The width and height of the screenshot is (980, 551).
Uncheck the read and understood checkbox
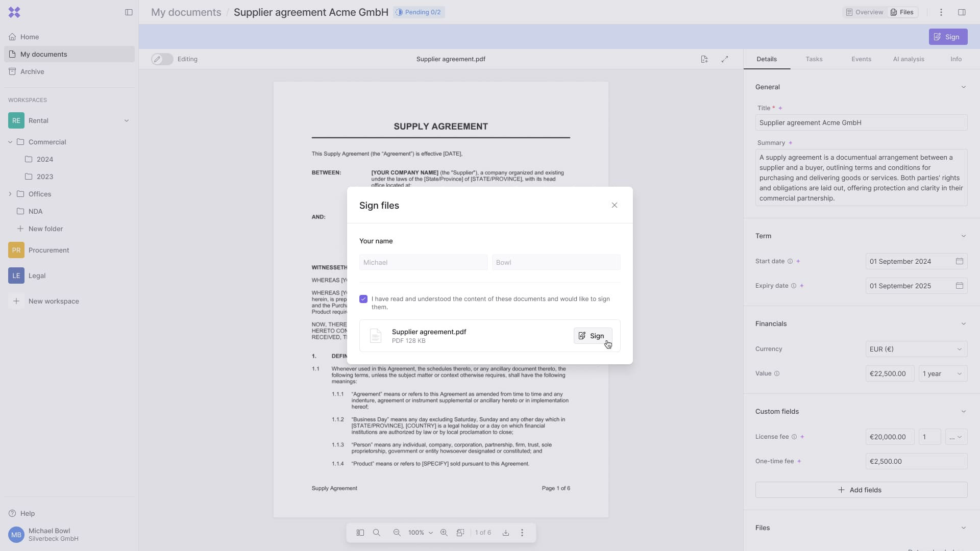click(363, 299)
